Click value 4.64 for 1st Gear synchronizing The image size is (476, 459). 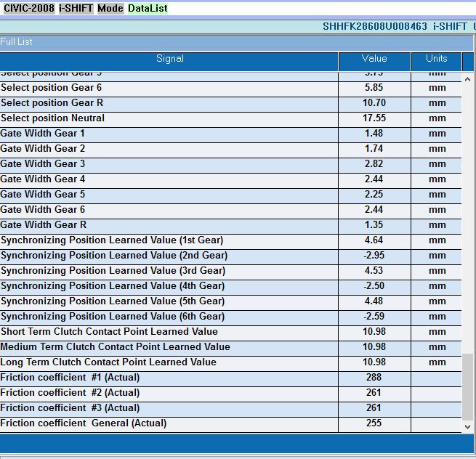point(374,240)
